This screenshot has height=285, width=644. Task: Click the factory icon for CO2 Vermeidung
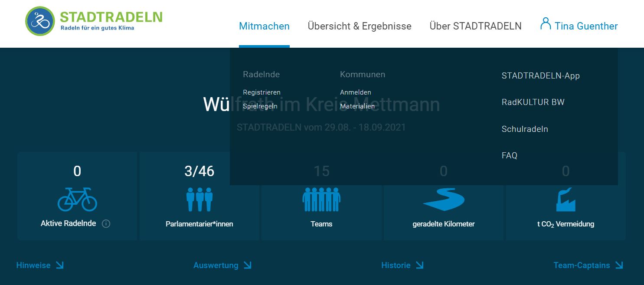tap(566, 199)
